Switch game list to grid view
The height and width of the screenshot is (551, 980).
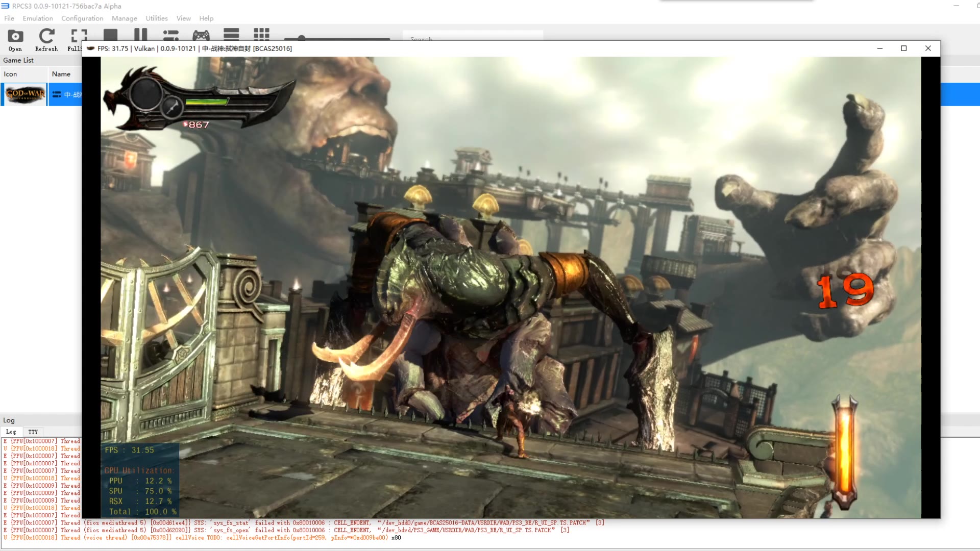(261, 35)
